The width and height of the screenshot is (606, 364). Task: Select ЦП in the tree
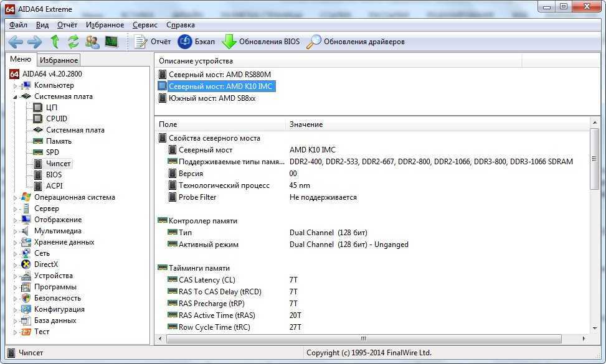click(52, 107)
